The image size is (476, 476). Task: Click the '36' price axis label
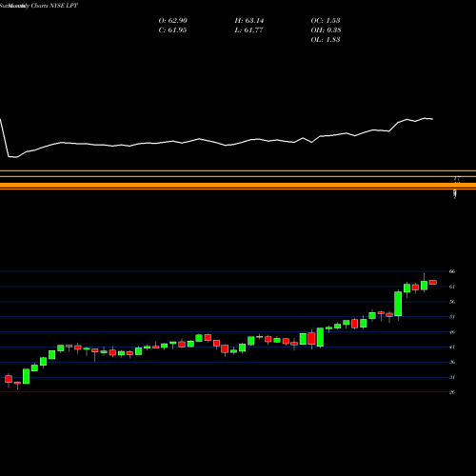point(452,362)
